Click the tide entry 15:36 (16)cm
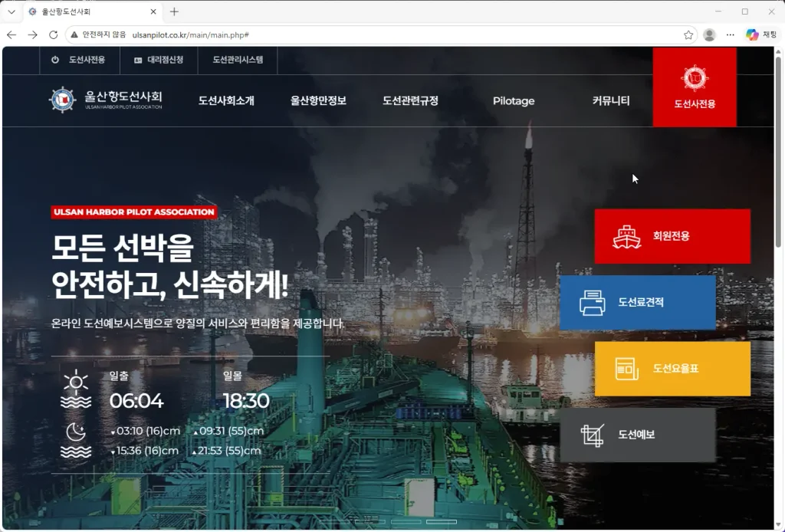The height and width of the screenshot is (532, 785). [x=145, y=451]
